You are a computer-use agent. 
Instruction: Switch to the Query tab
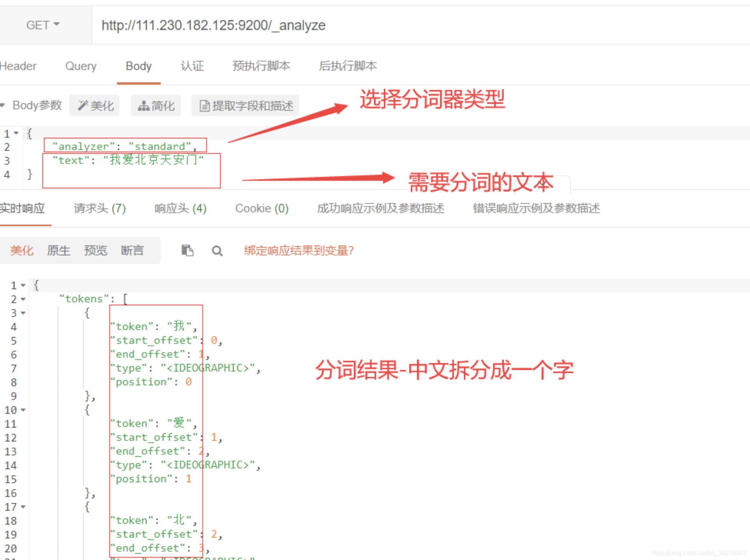pos(81,66)
